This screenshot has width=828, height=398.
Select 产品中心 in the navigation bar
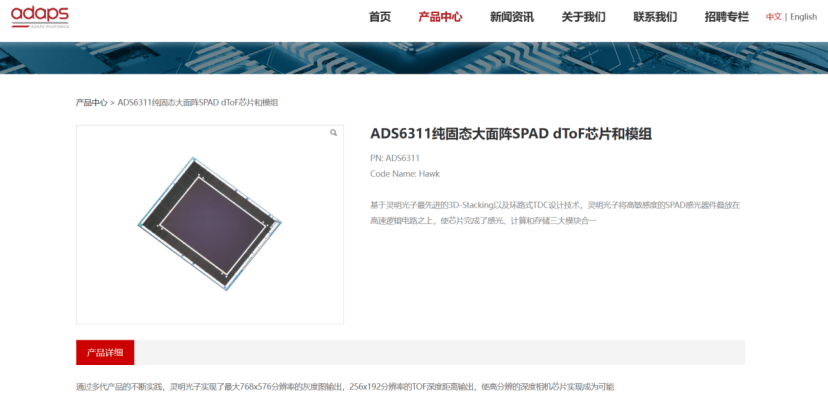pos(440,17)
